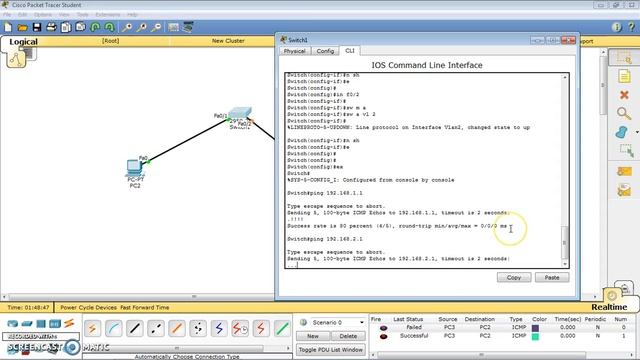Click the Paste button in CLI window
The height and width of the screenshot is (360, 640).
tap(552, 278)
